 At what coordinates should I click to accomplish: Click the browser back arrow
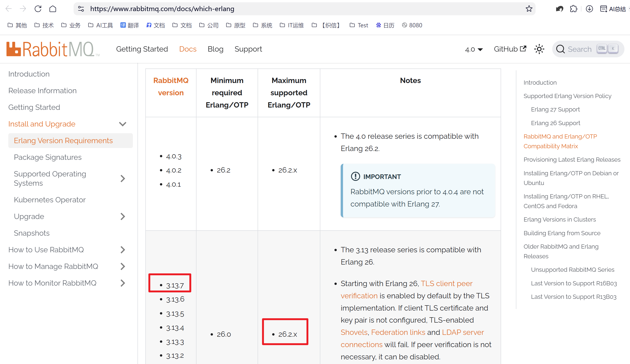point(9,9)
